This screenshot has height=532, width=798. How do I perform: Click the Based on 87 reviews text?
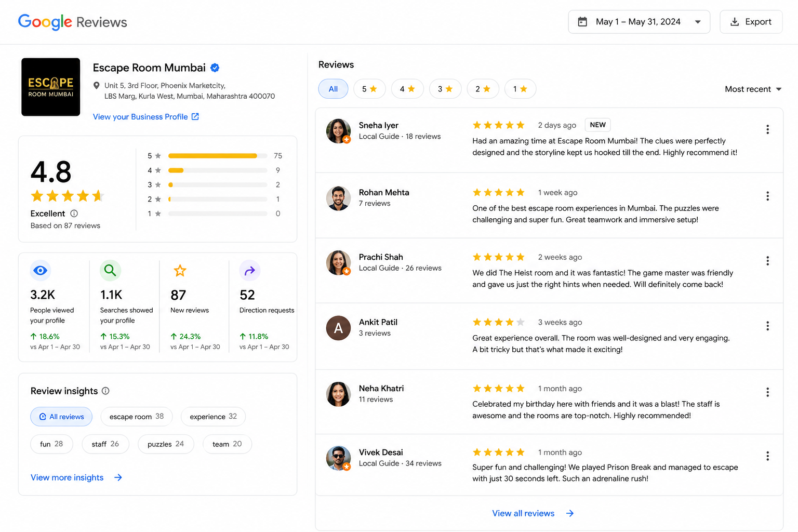(65, 225)
